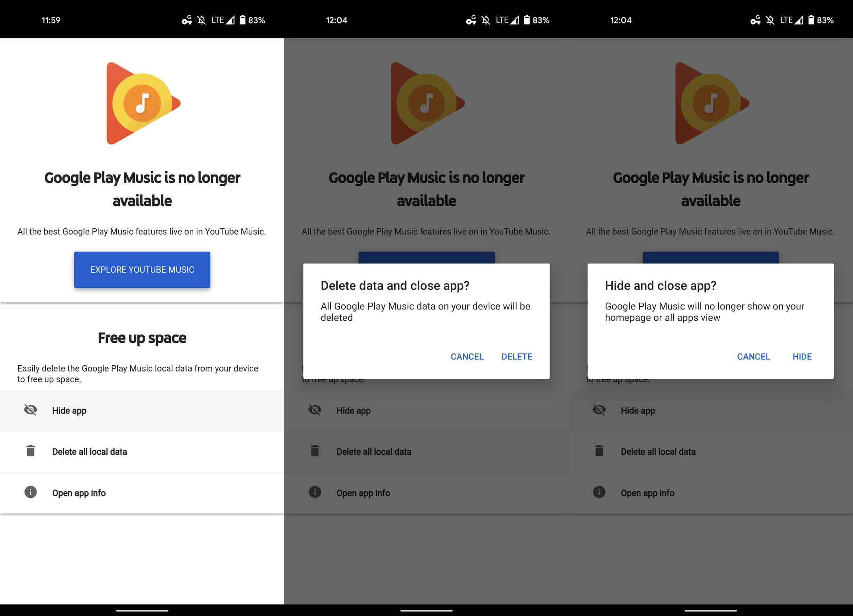The width and height of the screenshot is (853, 616).
Task: Select CANCEL in delete data dialog
Action: [467, 356]
